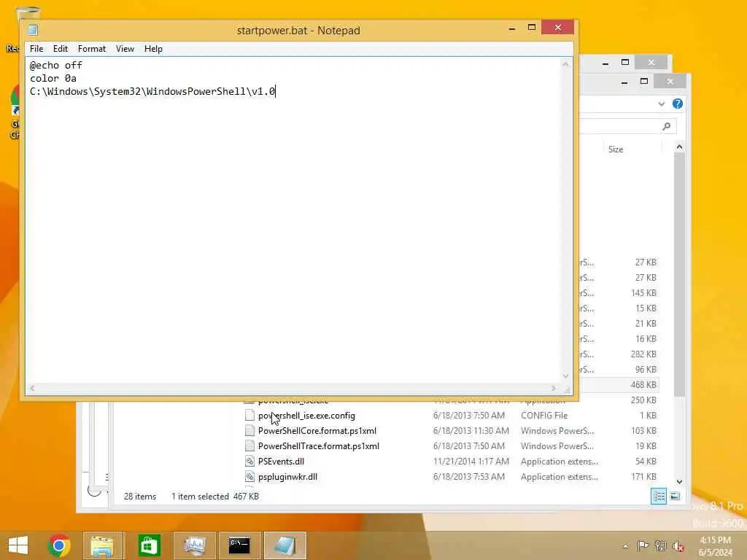Screen dimensions: 747x560
Task: Click the 11/21/2014 1:17 AM date cell
Action: pyautogui.click(x=471, y=462)
